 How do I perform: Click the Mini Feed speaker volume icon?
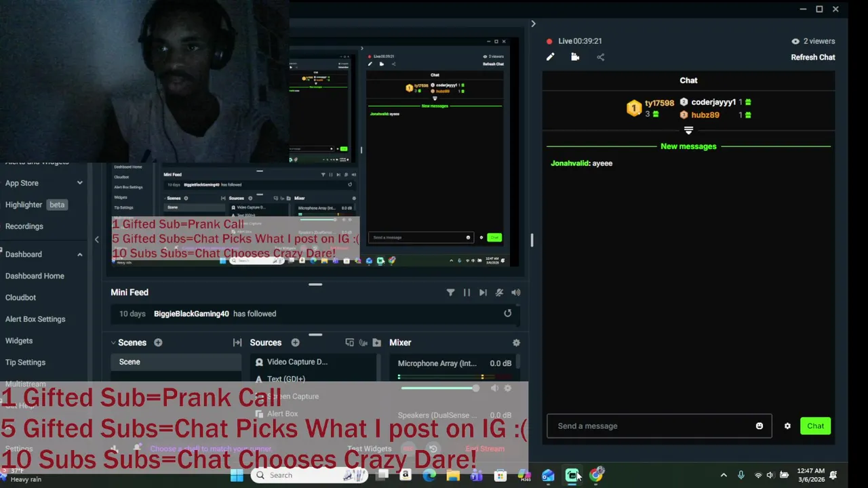coord(516,292)
